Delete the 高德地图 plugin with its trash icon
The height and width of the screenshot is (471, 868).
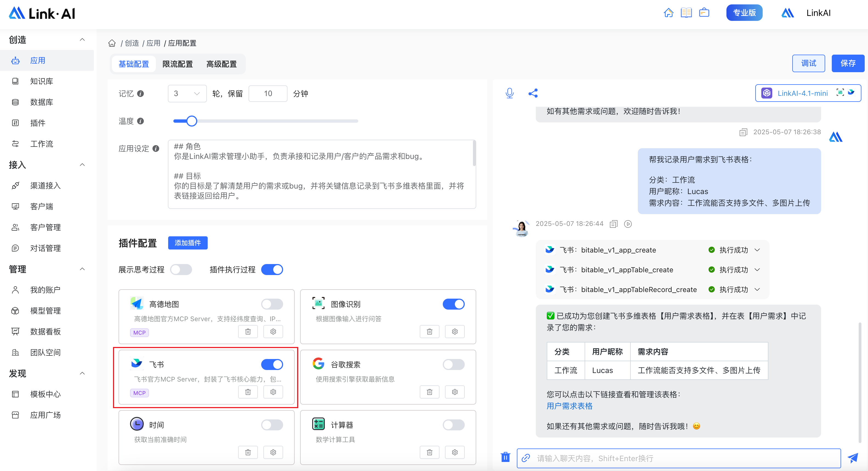click(x=248, y=332)
